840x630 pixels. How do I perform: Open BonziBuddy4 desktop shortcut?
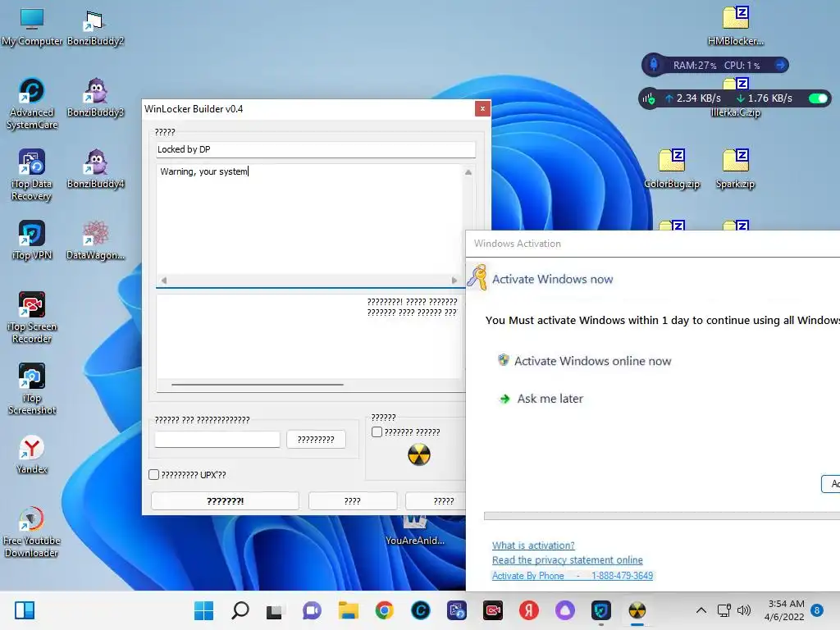tap(95, 168)
